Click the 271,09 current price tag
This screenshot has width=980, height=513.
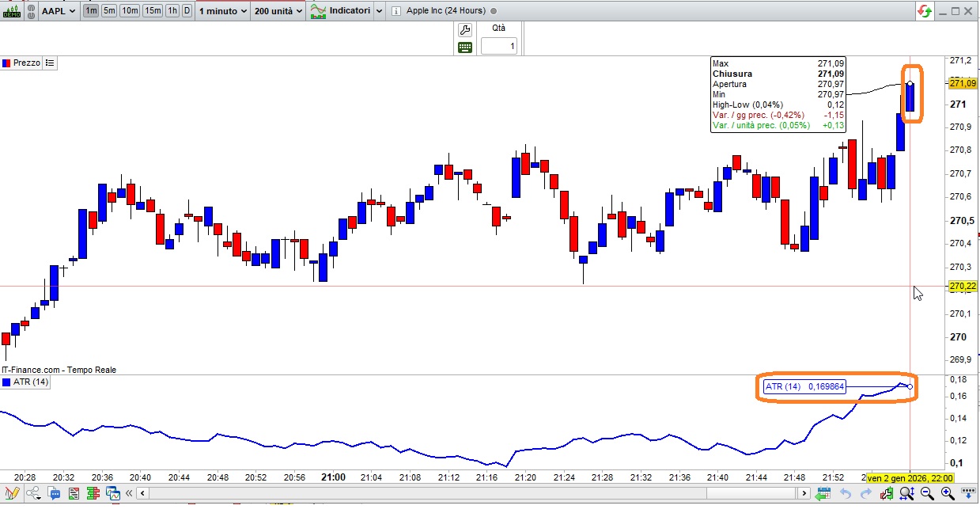click(x=963, y=83)
